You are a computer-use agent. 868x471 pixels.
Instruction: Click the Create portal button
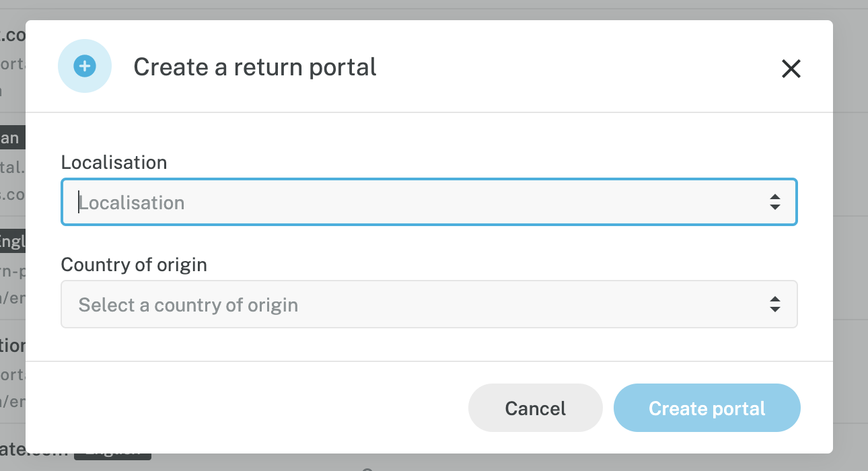(x=707, y=408)
